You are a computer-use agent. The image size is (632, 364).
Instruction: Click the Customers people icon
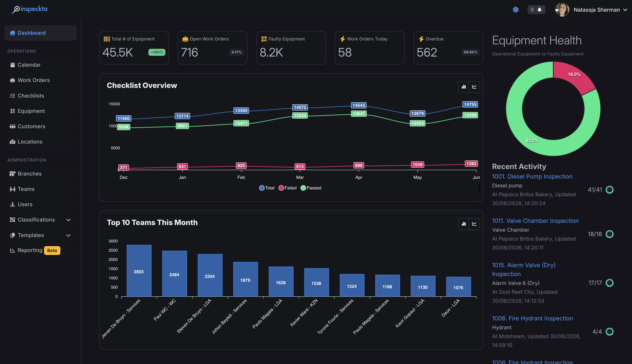(13, 126)
